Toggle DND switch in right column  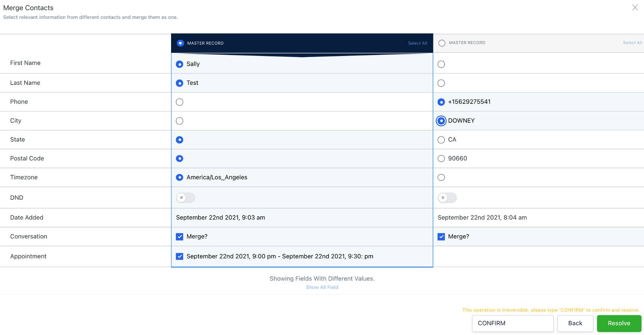coord(447,198)
